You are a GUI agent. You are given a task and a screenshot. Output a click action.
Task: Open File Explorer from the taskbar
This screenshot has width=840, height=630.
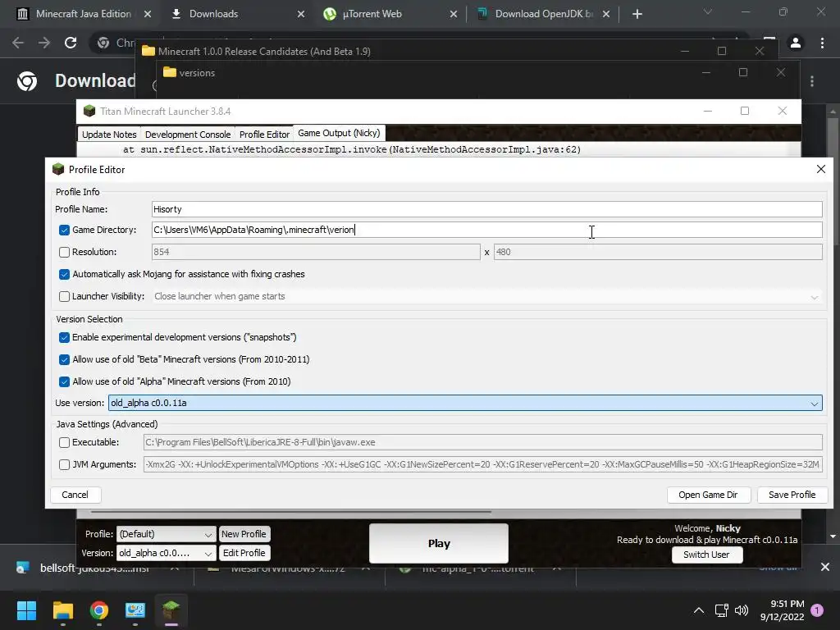pos(62,610)
